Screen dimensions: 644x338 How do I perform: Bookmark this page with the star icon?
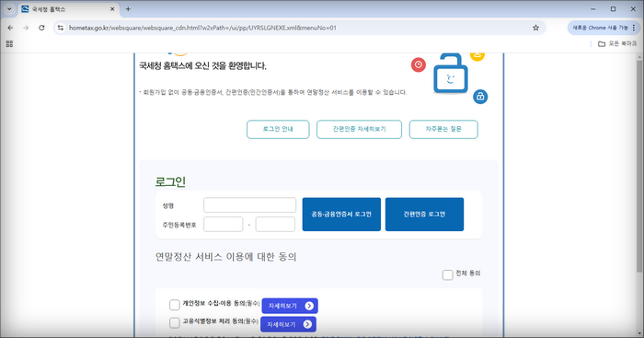(x=535, y=28)
